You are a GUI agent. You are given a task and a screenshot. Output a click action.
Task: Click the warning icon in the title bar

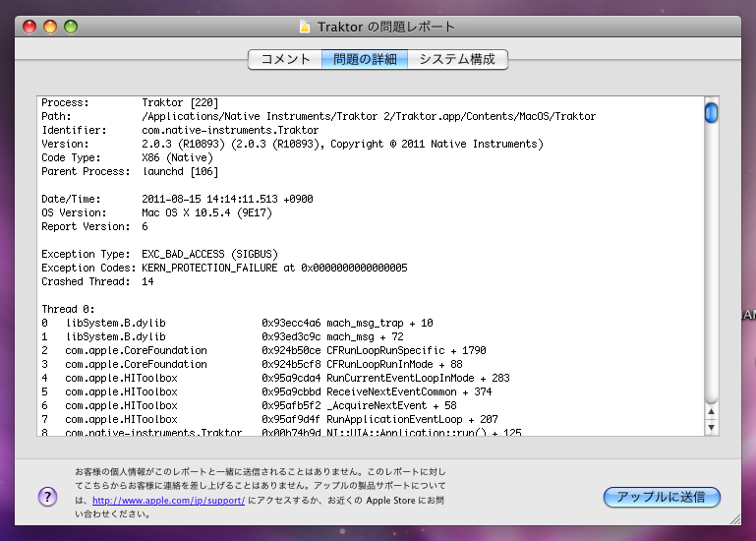coord(305,27)
